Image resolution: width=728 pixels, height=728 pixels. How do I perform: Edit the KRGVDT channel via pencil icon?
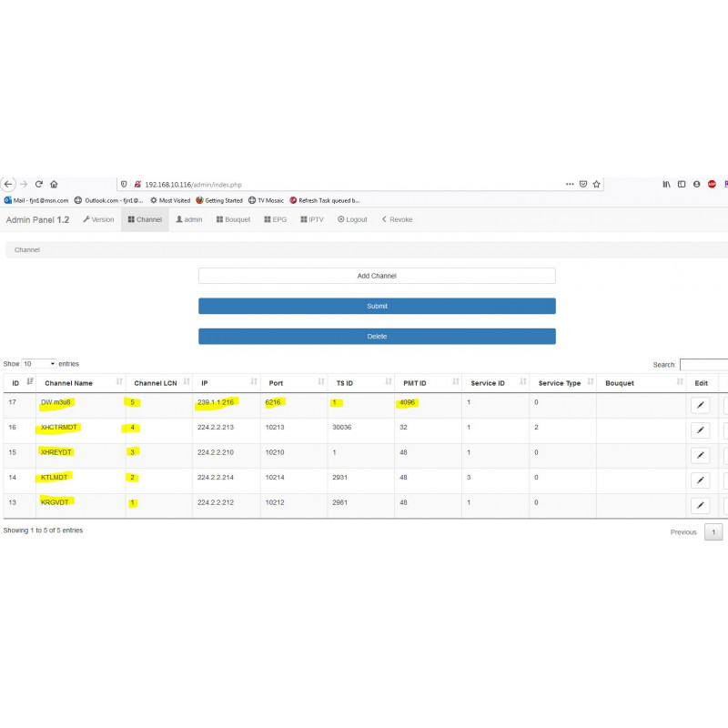click(x=700, y=505)
